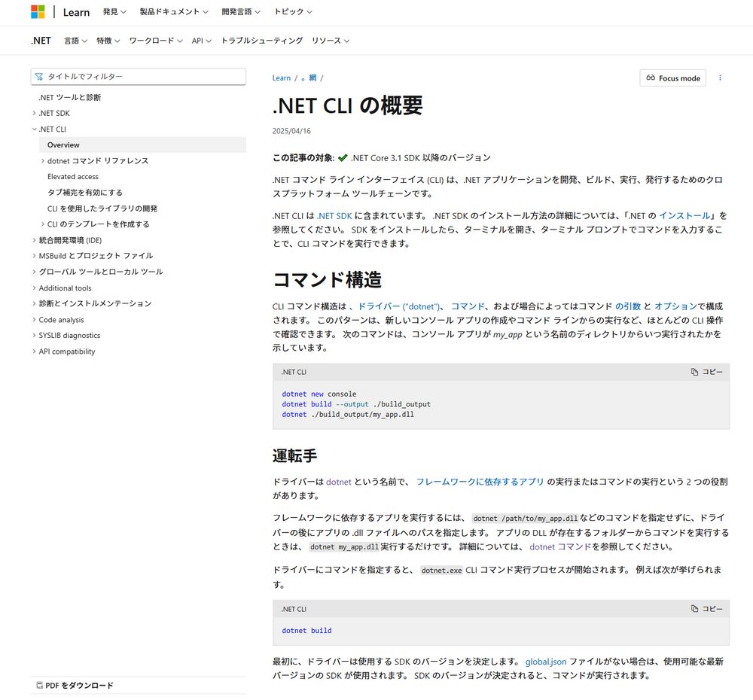Open タブ補完を有効にする page
The image size is (753, 700).
click(85, 193)
